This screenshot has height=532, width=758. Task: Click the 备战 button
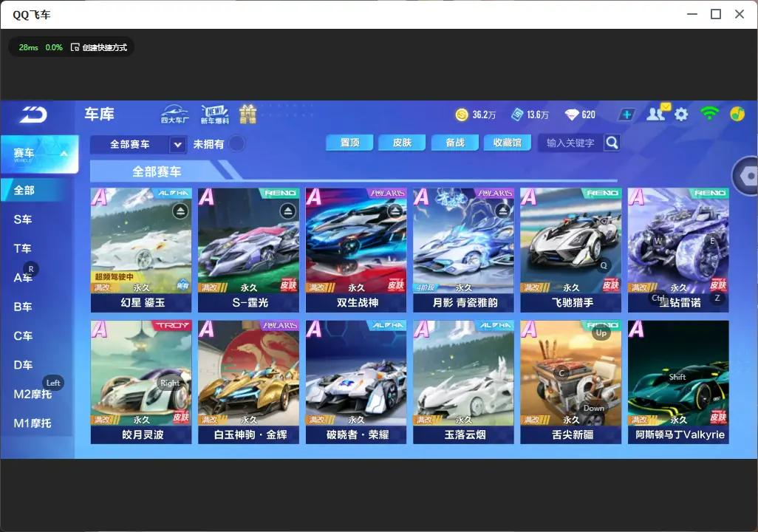coord(455,143)
